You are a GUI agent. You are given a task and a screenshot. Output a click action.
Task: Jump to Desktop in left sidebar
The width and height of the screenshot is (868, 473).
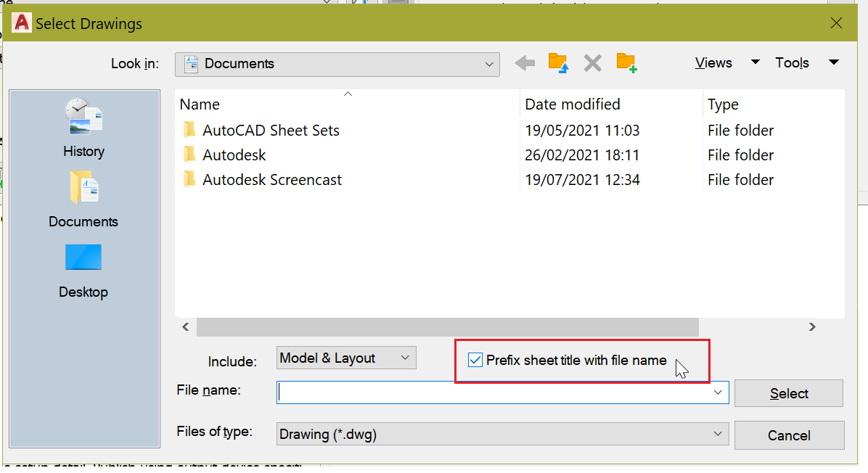coord(83,268)
